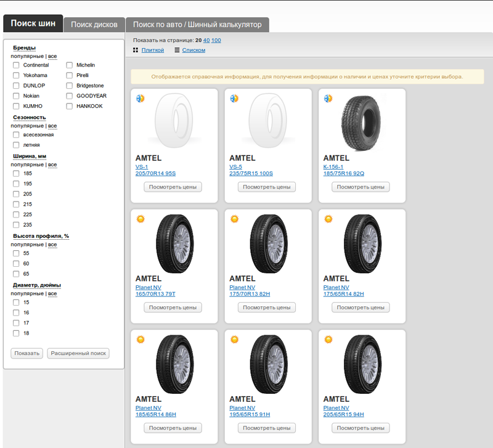This screenshot has height=448, width=493.
Task: Check the 60 profile height box
Action: click(16, 264)
